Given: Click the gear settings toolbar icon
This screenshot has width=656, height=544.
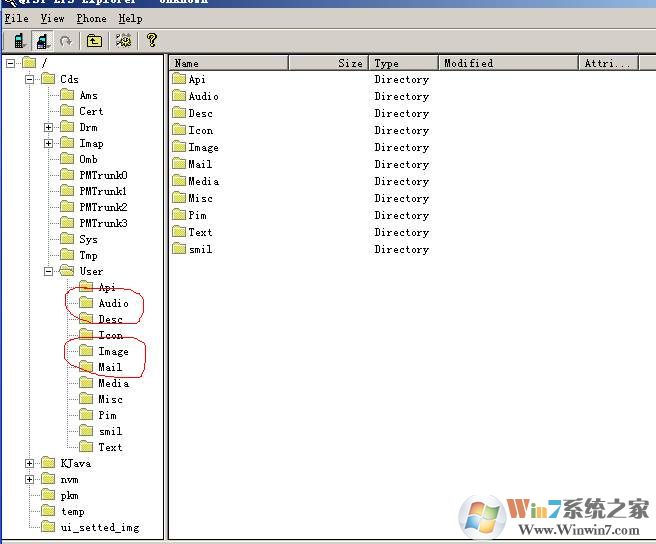Looking at the screenshot, I should (x=123, y=41).
